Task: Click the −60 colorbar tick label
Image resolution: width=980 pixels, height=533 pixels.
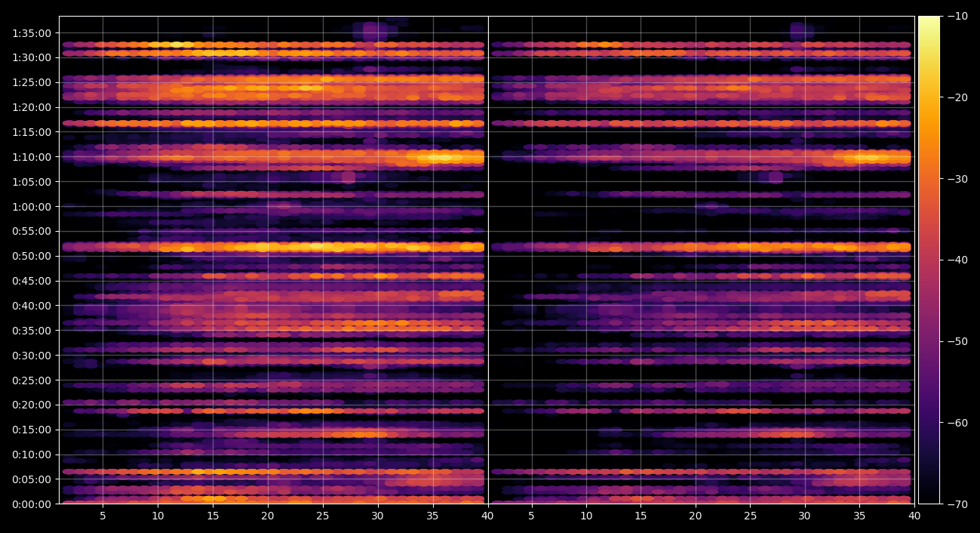Action: (x=957, y=423)
